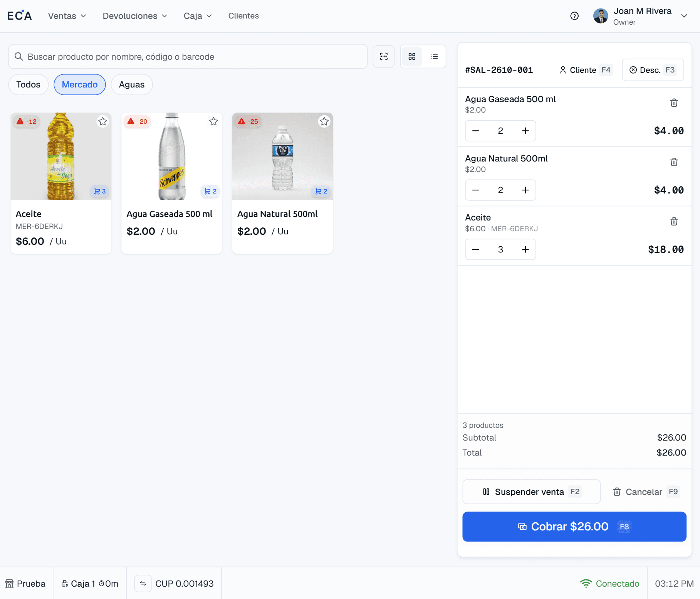700x599 pixels.
Task: Suspend the current sale
Action: pyautogui.click(x=532, y=492)
